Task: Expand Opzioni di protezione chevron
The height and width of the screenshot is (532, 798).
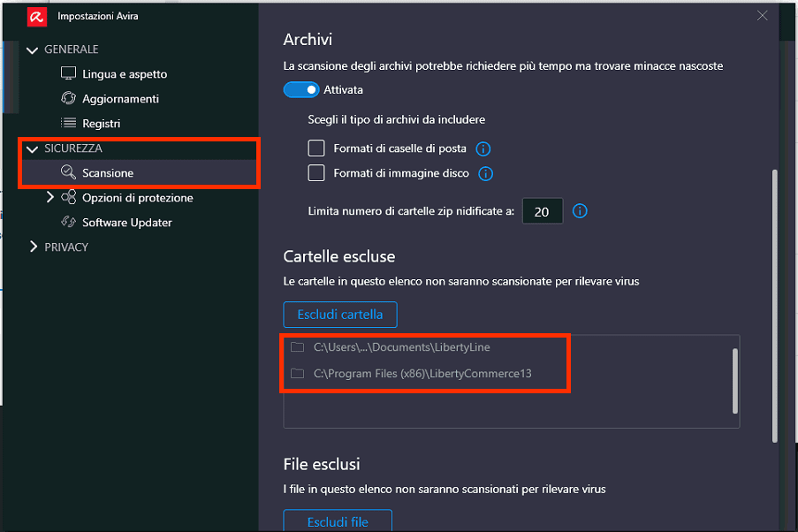Action: click(49, 197)
